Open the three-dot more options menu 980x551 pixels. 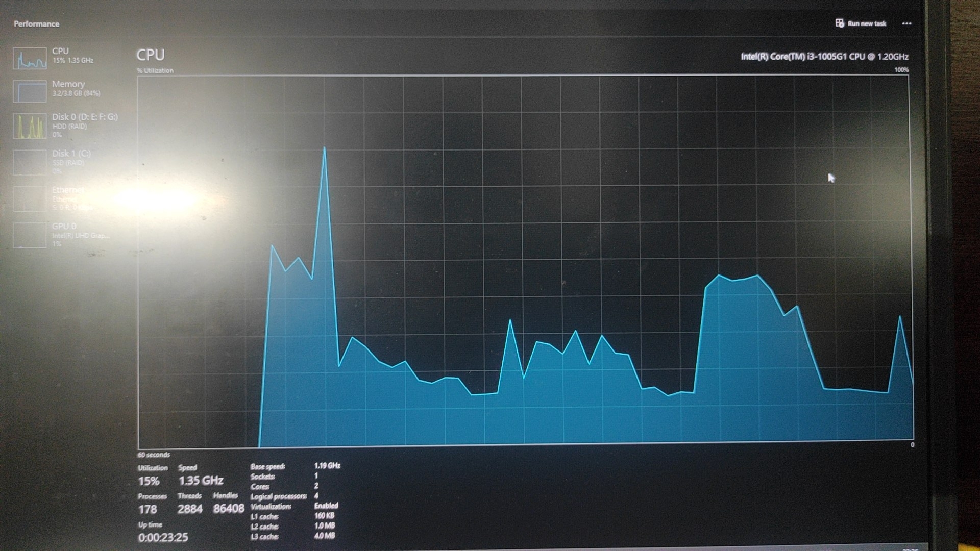click(x=906, y=23)
